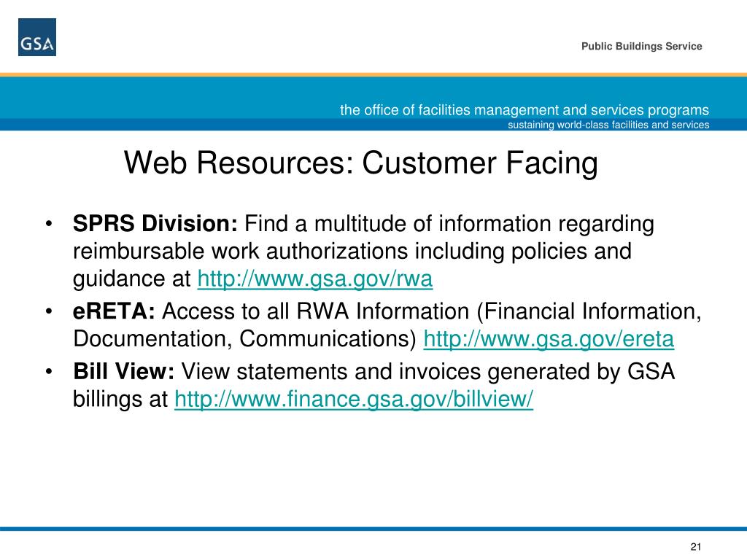
Task: Click 'View statements and invoices generated by GSA'
Action: coord(427,372)
